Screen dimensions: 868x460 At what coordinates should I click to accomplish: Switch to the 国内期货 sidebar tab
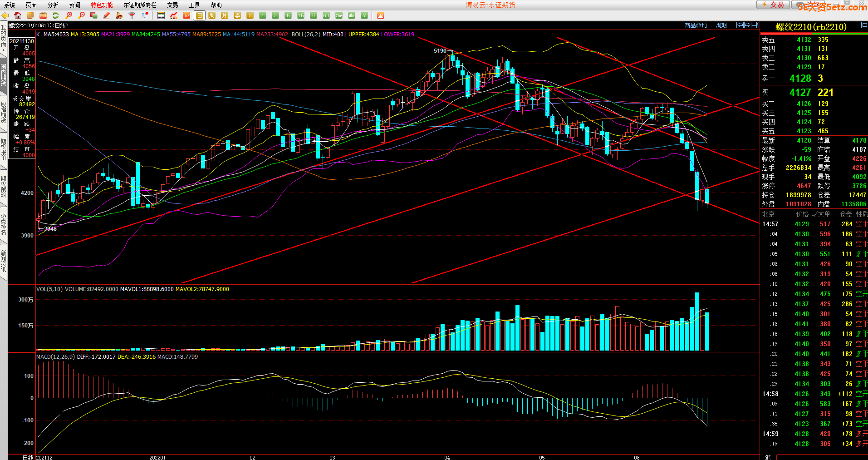click(4, 75)
